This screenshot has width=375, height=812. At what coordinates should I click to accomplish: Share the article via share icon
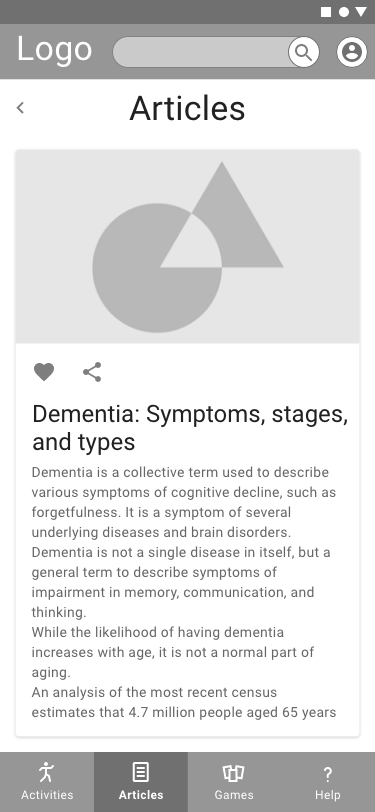[x=92, y=372]
